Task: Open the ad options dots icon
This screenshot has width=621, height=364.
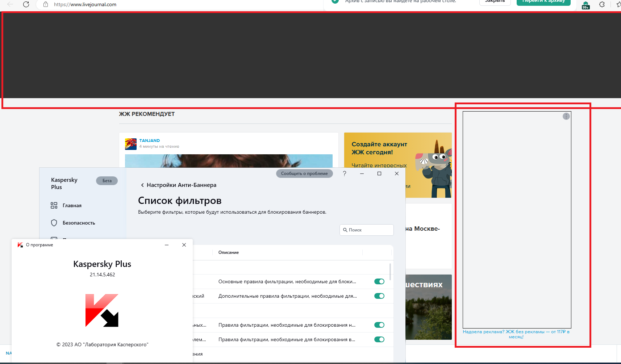Action: (x=566, y=116)
